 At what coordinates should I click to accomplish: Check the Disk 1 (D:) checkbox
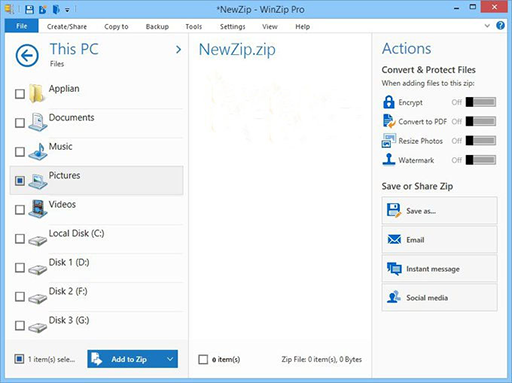click(20, 268)
